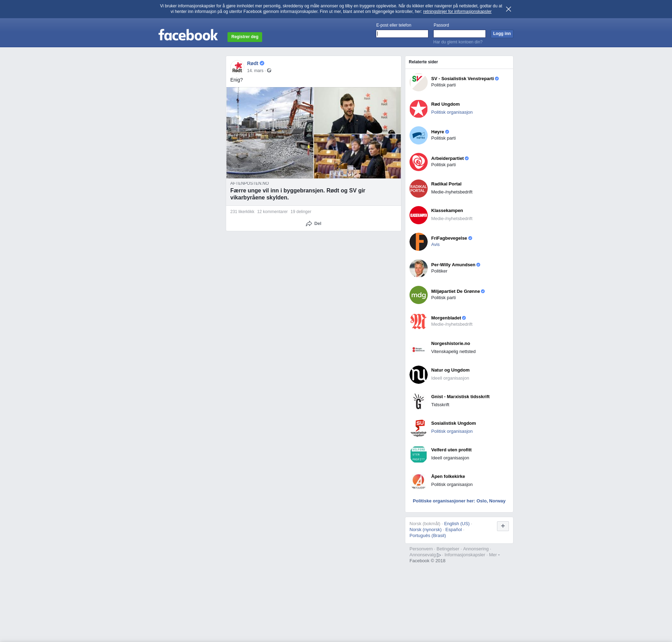Open the Aftenposten article headline

(298, 194)
